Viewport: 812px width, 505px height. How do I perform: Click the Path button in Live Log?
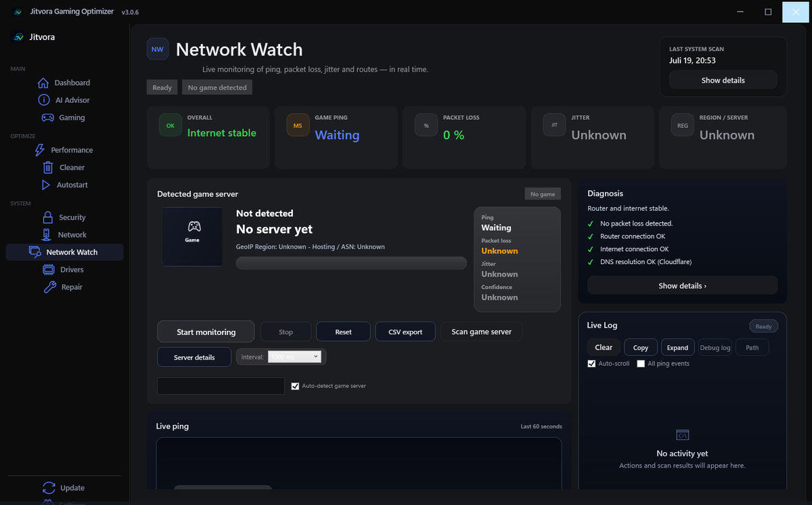pyautogui.click(x=752, y=347)
